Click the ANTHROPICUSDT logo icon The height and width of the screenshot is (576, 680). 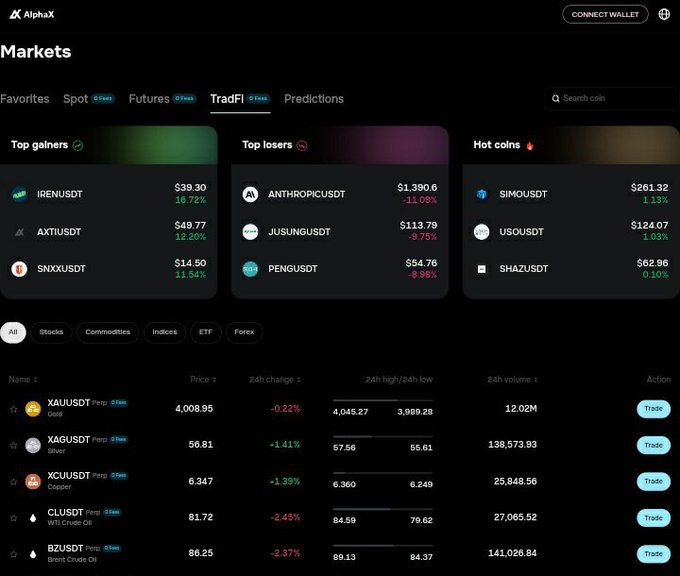pyautogui.click(x=250, y=194)
